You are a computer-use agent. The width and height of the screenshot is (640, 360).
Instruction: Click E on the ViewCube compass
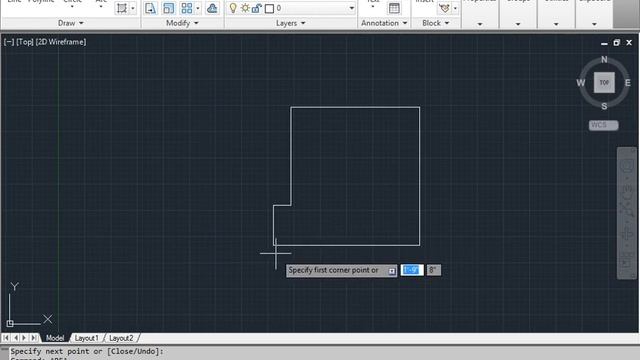coord(628,83)
